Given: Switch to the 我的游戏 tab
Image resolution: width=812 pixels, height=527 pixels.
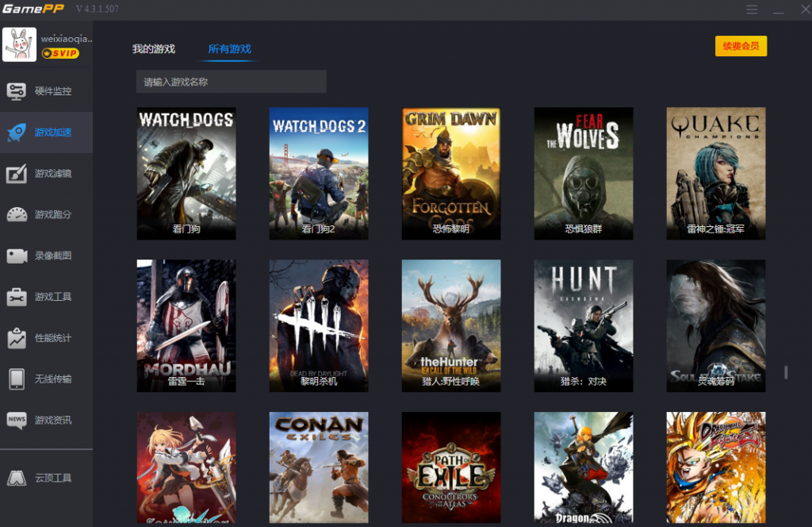Looking at the screenshot, I should [154, 48].
